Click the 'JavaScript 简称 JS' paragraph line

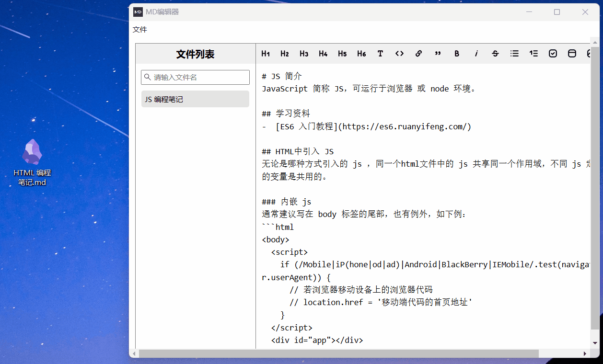click(x=369, y=89)
